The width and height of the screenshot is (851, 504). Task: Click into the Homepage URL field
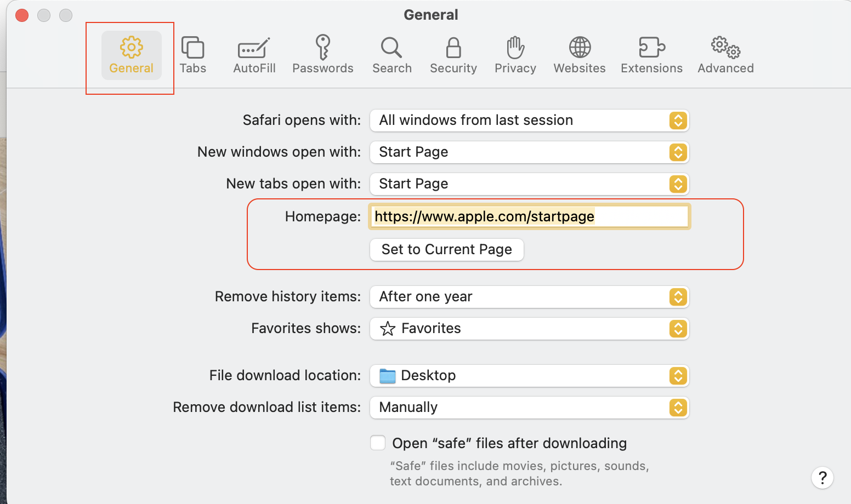529,216
